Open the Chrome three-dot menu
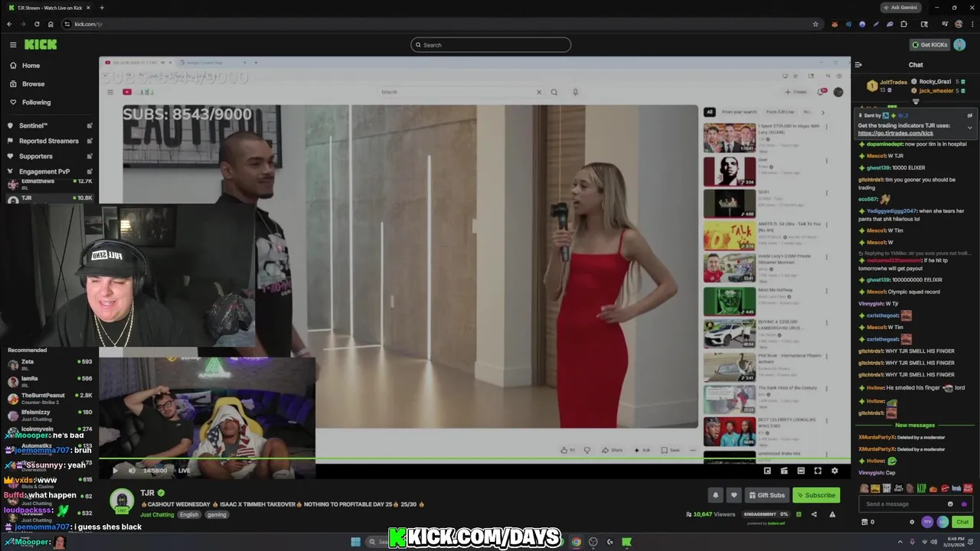Image resolution: width=980 pixels, height=551 pixels. pyautogui.click(x=972, y=24)
